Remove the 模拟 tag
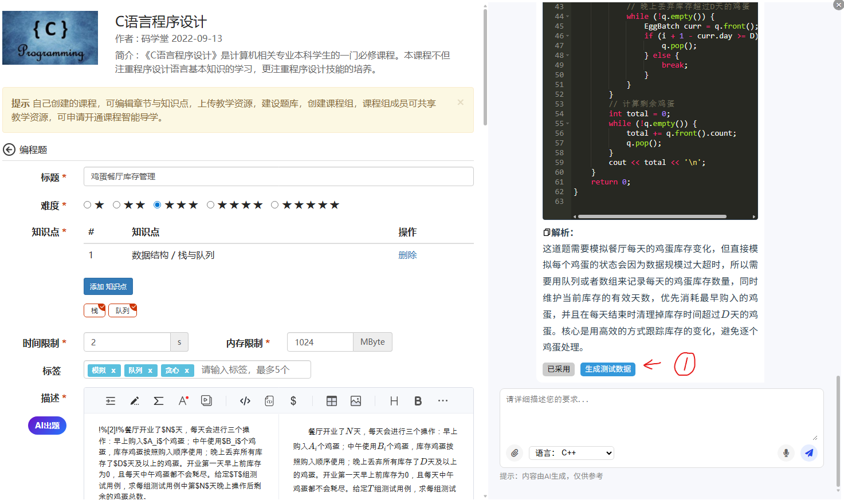The image size is (844, 504). coord(113,371)
